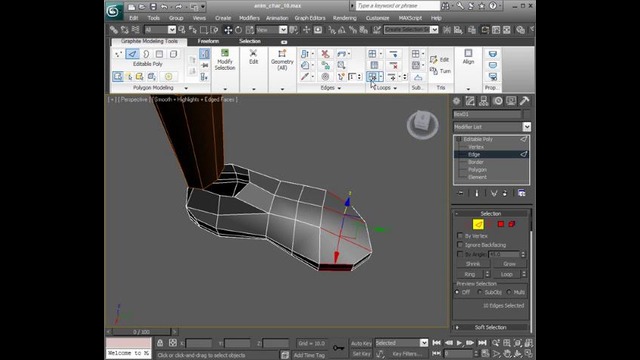Image resolution: width=640 pixels, height=360 pixels.
Task: Click the Ring selection button
Action: pos(470,274)
